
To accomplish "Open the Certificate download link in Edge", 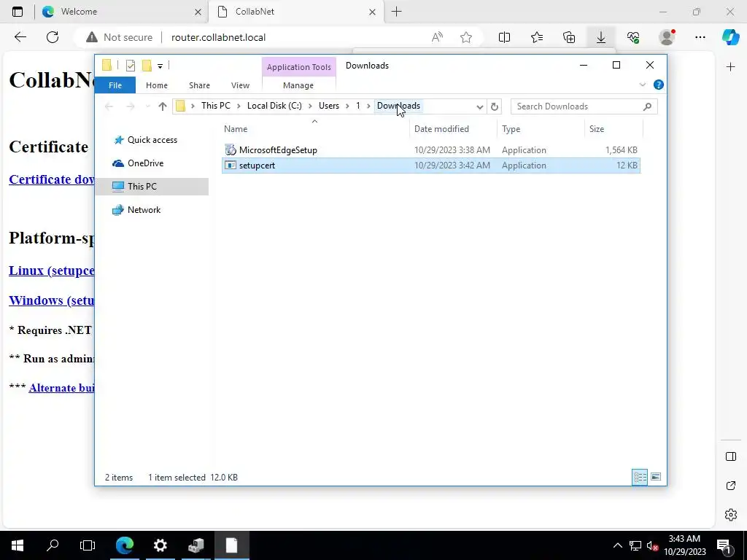I will pos(52,179).
